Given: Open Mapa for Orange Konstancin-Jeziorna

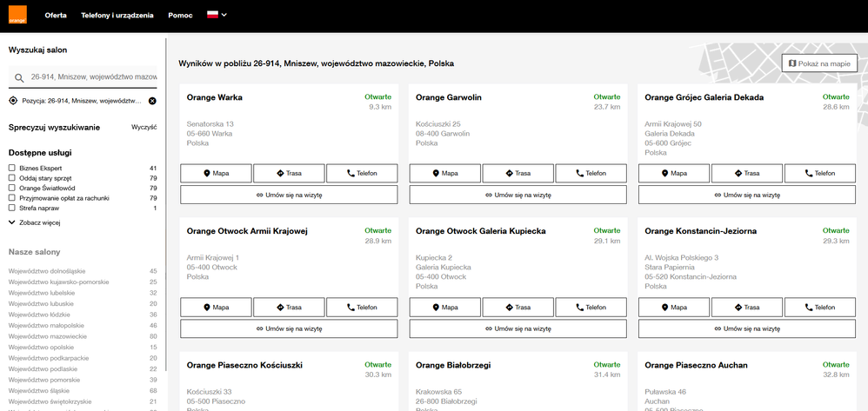Looking at the screenshot, I should pyautogui.click(x=674, y=307).
